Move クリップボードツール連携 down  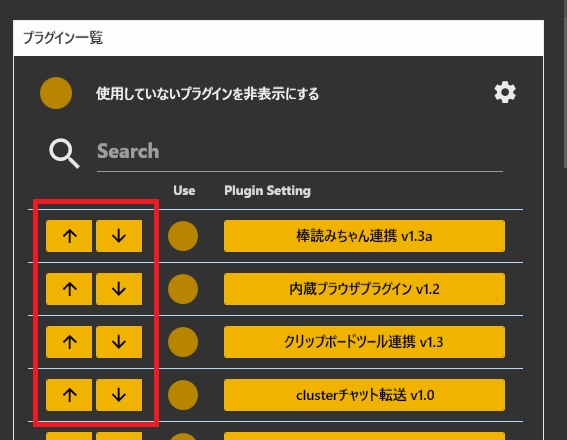pyautogui.click(x=119, y=342)
